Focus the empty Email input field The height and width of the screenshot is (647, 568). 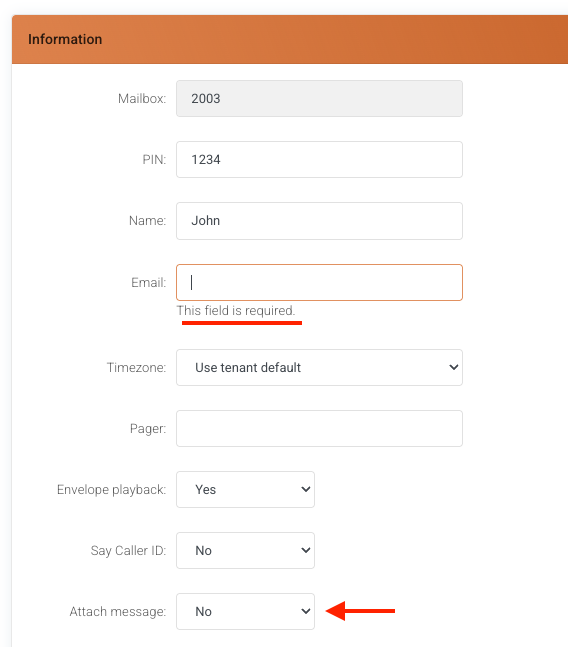point(319,283)
